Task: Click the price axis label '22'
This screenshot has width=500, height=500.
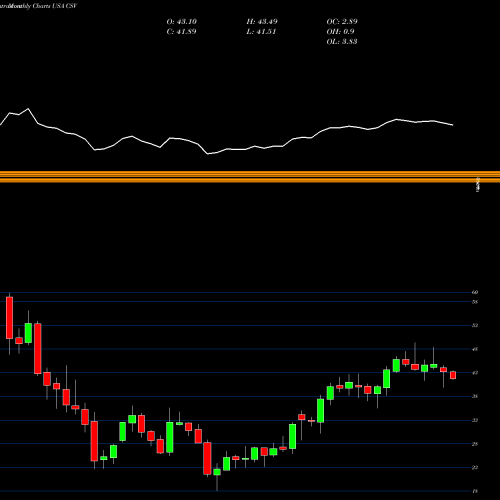Action: (475, 468)
